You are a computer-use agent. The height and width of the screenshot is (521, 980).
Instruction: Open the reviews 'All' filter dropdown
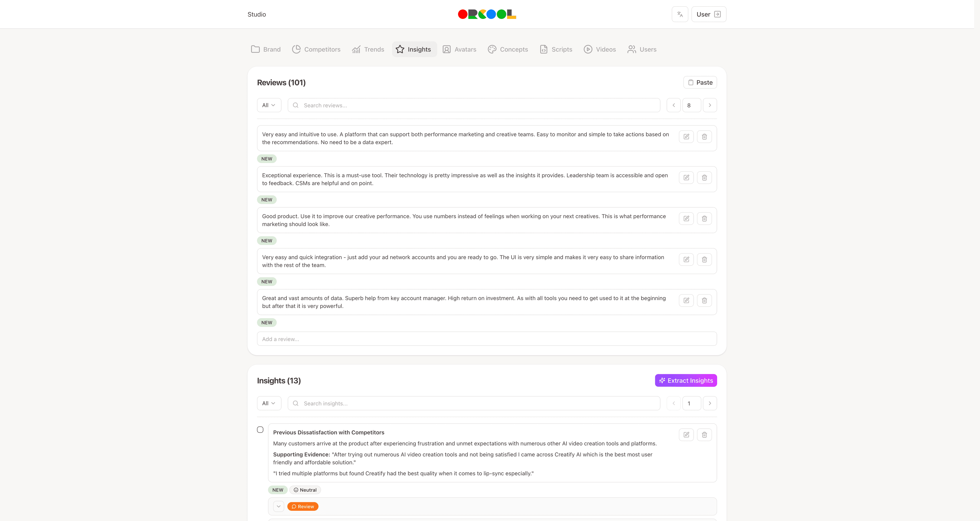(269, 105)
